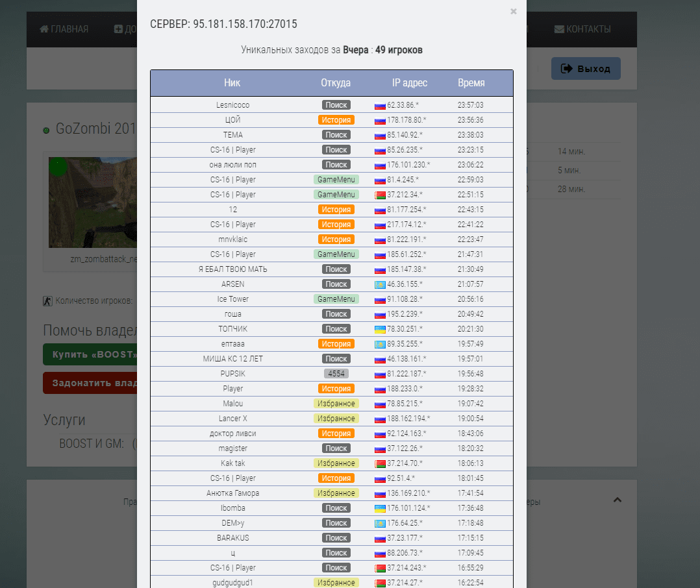The width and height of the screenshot is (700, 588).
Task: Click the Russian flag in the Lesnicoco row
Action: coord(380,105)
